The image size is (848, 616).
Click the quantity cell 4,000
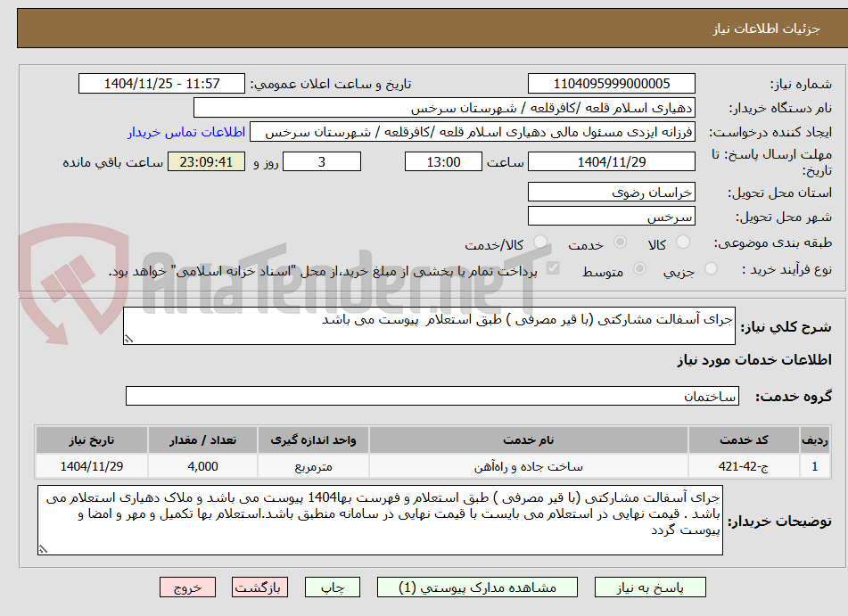(202, 466)
